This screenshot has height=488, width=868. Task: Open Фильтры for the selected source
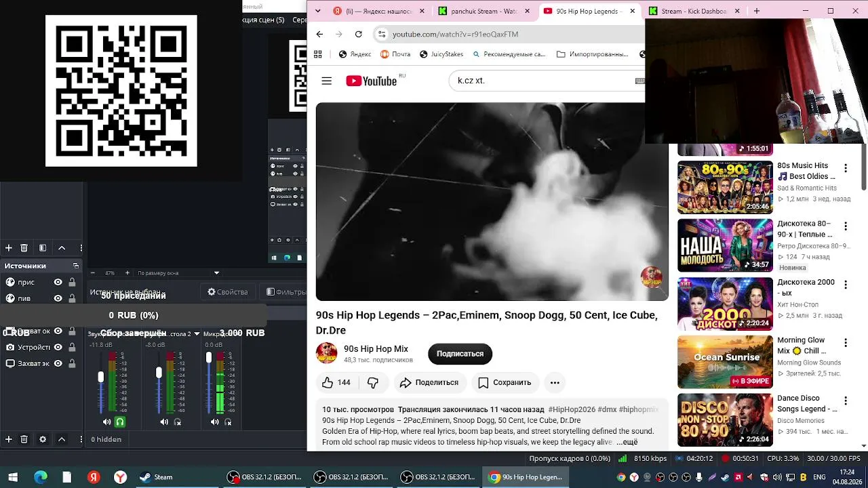[x=286, y=292]
